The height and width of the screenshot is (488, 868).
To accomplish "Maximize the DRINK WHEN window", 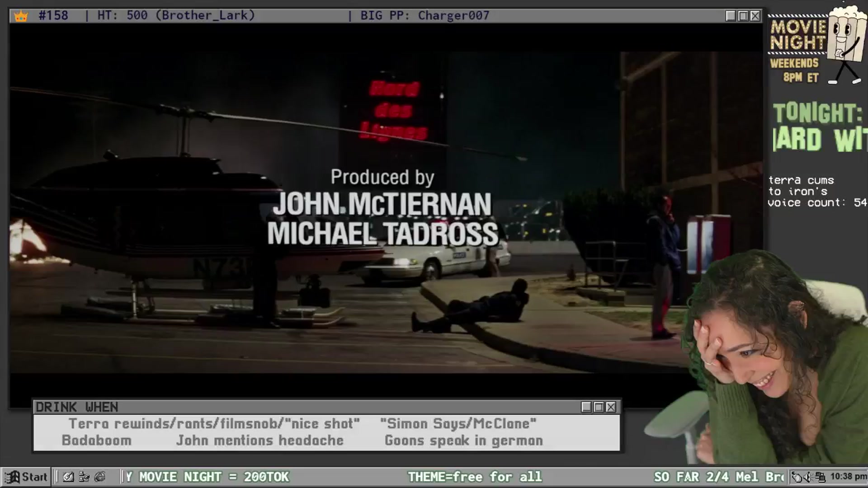I will (x=599, y=407).
